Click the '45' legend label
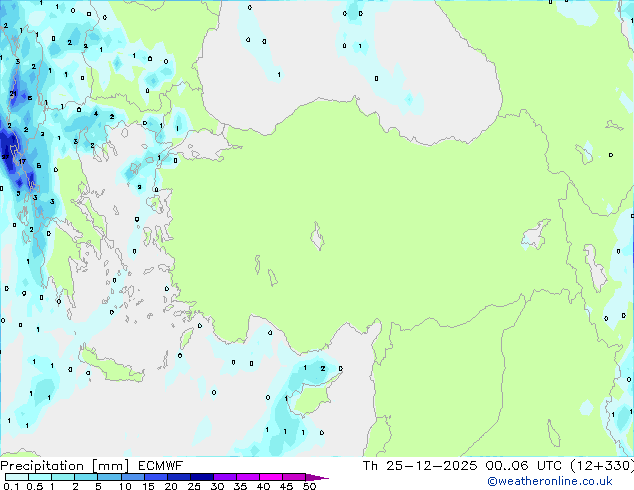634x490 pixels. pyautogui.click(x=286, y=486)
